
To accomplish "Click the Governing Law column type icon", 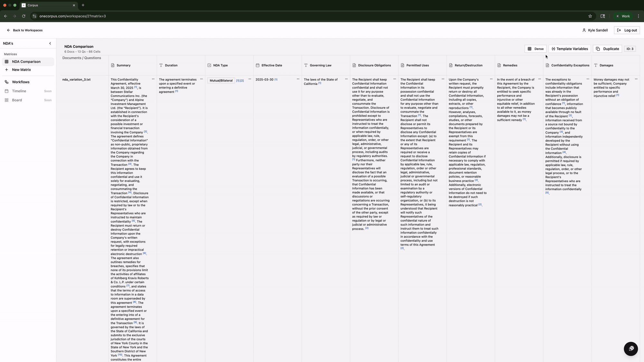I will pos(306,65).
